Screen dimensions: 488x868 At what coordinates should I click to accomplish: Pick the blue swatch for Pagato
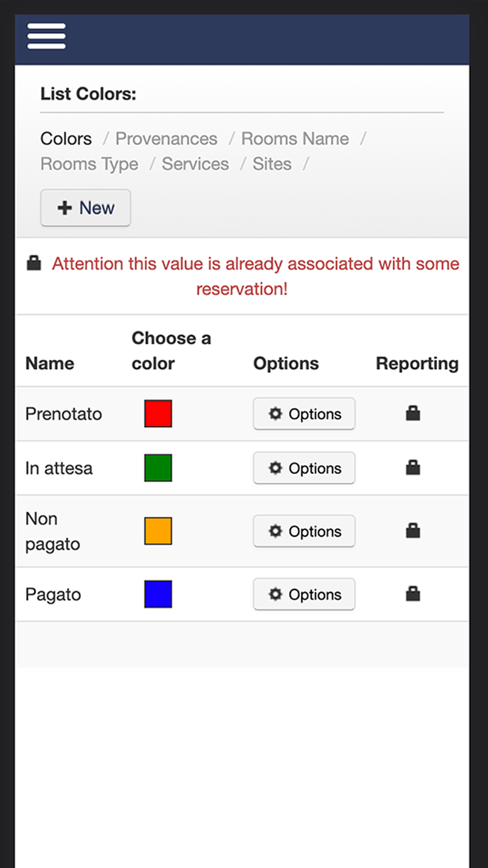158,594
